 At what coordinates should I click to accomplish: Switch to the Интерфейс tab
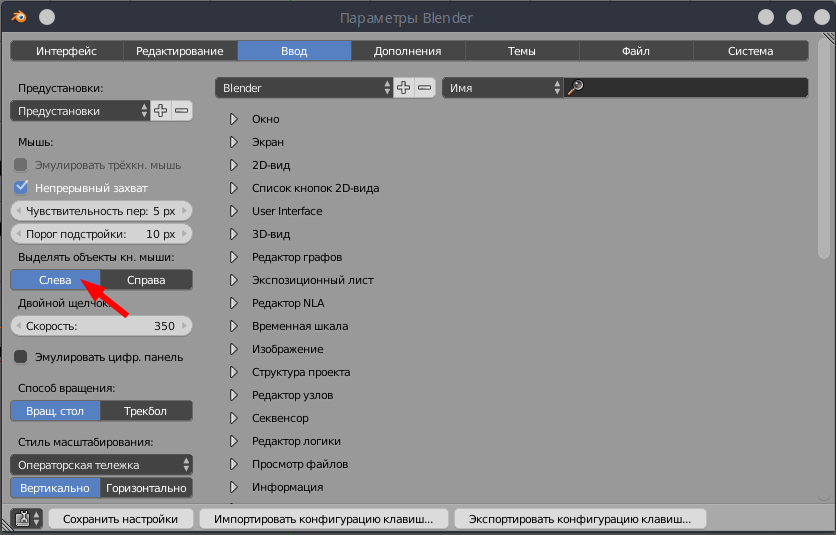coord(67,51)
